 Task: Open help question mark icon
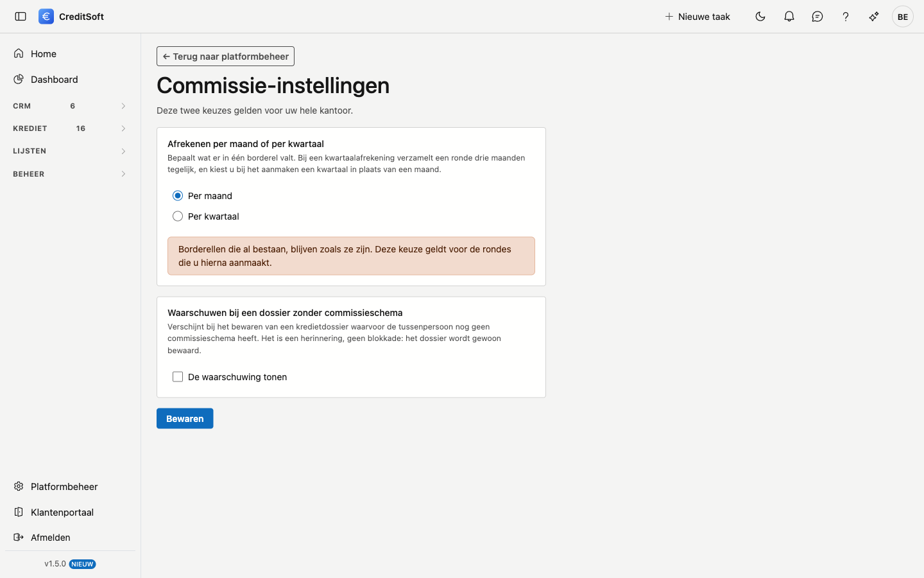click(846, 17)
